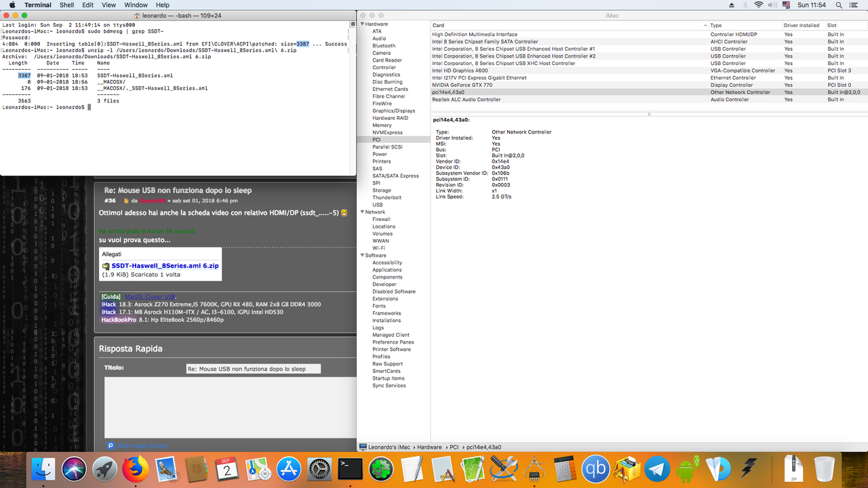This screenshot has height=488, width=868.
Task: Click Hardware in the bottom path bar
Action: pos(429,447)
